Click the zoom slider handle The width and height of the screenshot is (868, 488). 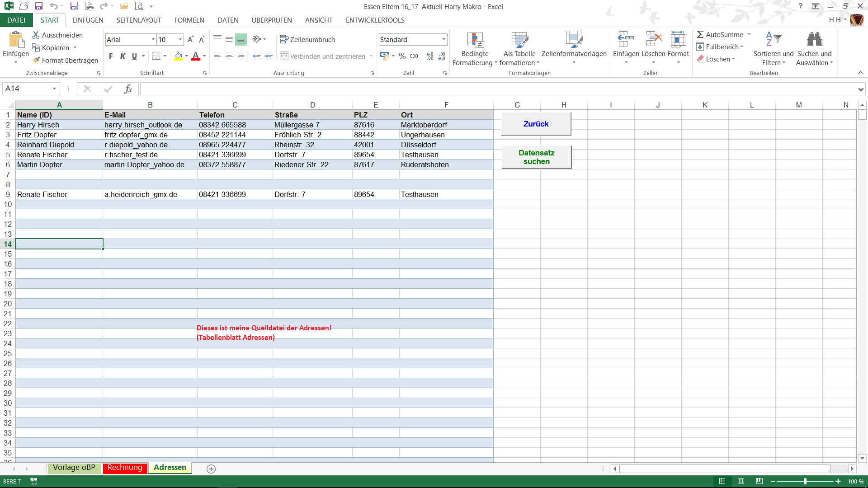[x=805, y=481]
